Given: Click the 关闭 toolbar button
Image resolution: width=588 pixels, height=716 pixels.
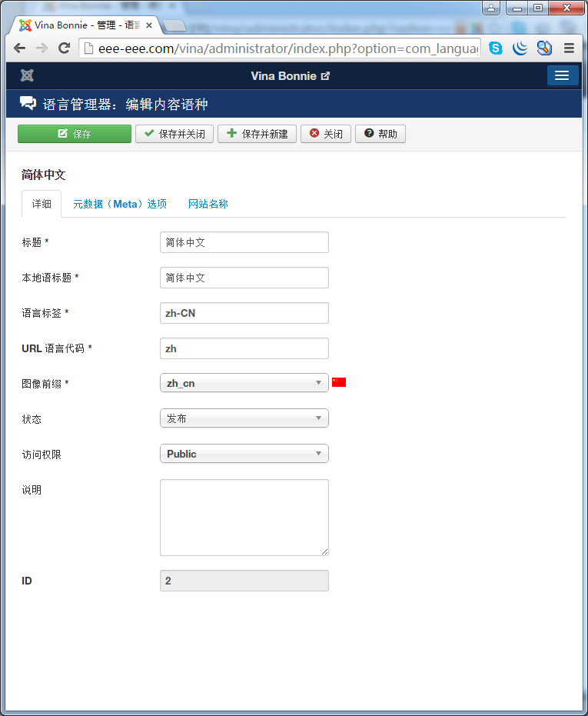Looking at the screenshot, I should pyautogui.click(x=325, y=134).
